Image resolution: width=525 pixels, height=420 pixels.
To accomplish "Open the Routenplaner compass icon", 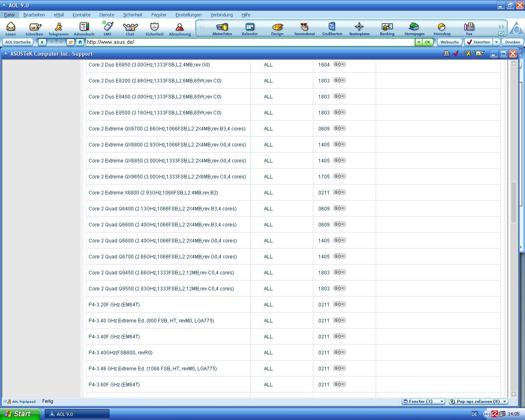I will 359,29.
